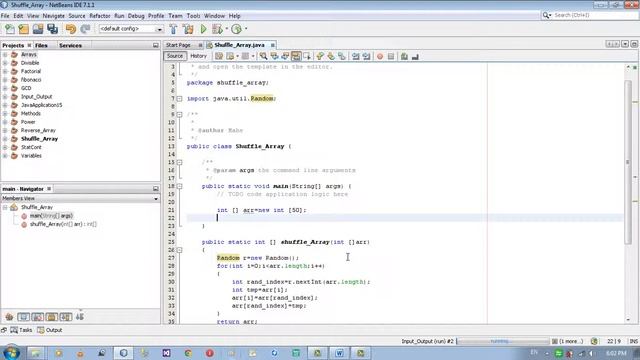Toggle Show Inherited Members in Navigator

[x=9, y=317]
